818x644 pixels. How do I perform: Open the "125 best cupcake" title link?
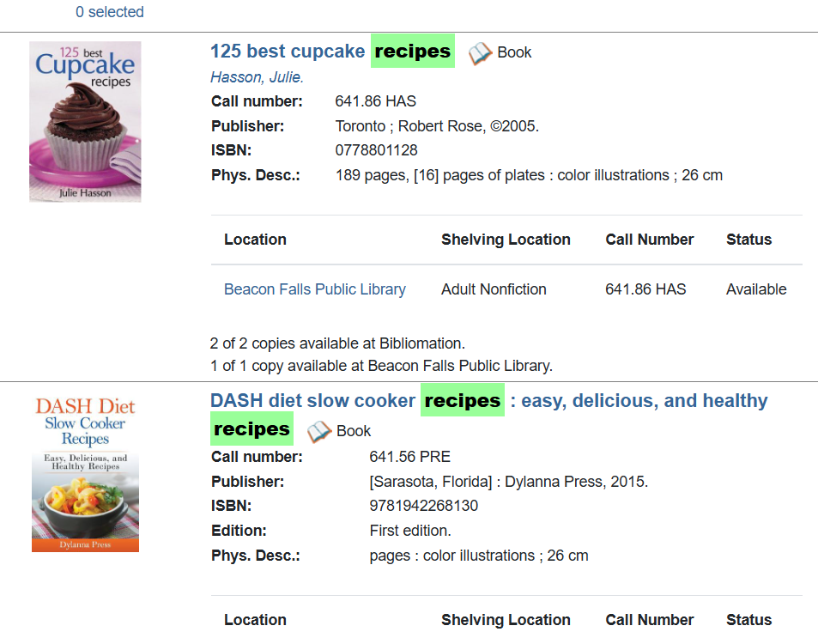[288, 52]
